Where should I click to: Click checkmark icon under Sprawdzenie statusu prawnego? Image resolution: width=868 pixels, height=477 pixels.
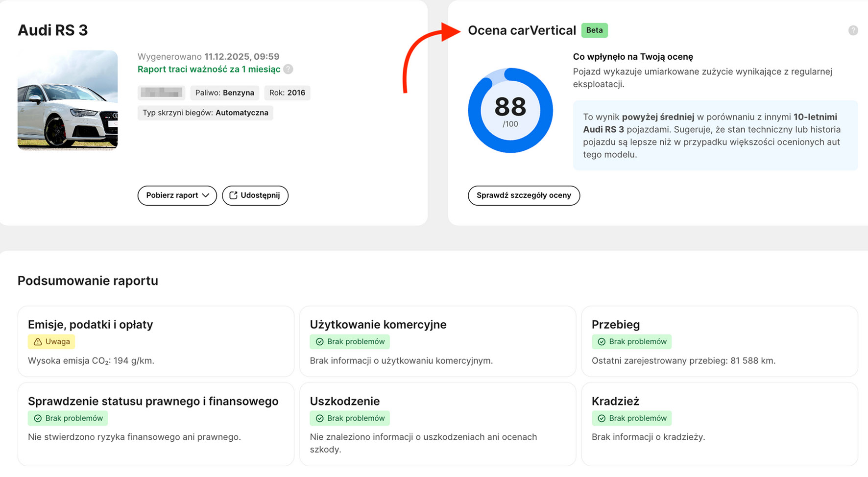pos(38,418)
